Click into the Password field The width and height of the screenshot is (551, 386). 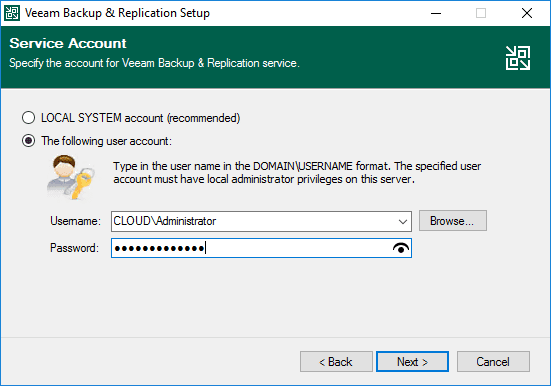[261, 248]
